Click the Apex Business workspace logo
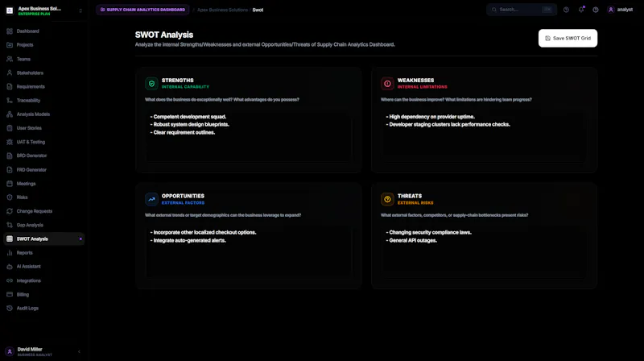The height and width of the screenshot is (361, 644). (x=10, y=10)
